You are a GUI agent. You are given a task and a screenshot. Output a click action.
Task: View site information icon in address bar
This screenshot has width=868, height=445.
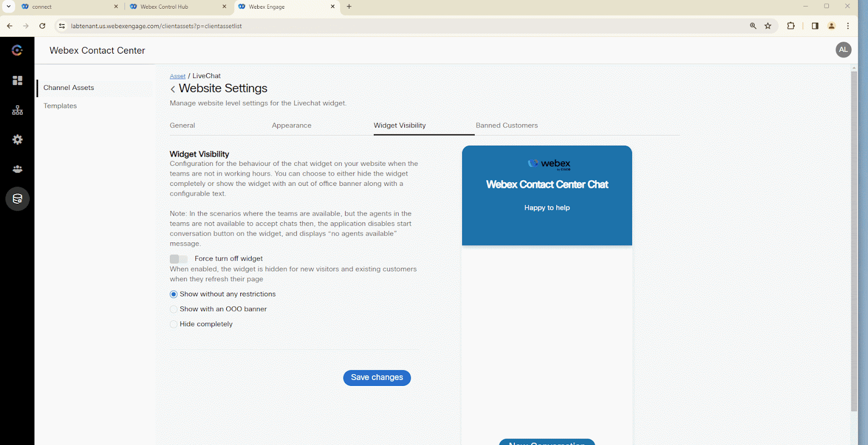pos(62,25)
